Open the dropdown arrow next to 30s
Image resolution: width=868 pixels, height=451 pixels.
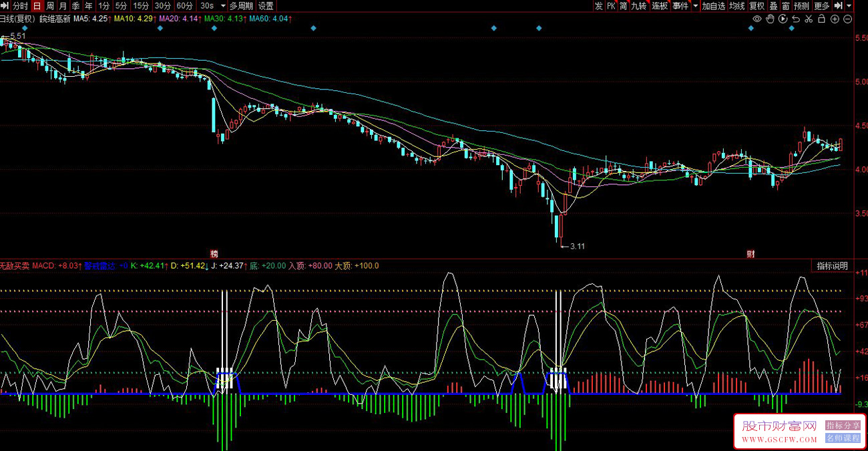pos(222,5)
